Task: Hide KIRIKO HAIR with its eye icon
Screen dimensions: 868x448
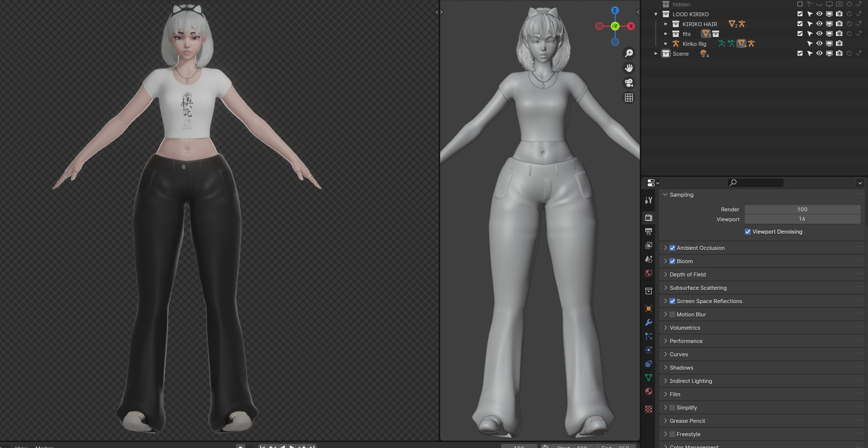Action: coord(820,24)
